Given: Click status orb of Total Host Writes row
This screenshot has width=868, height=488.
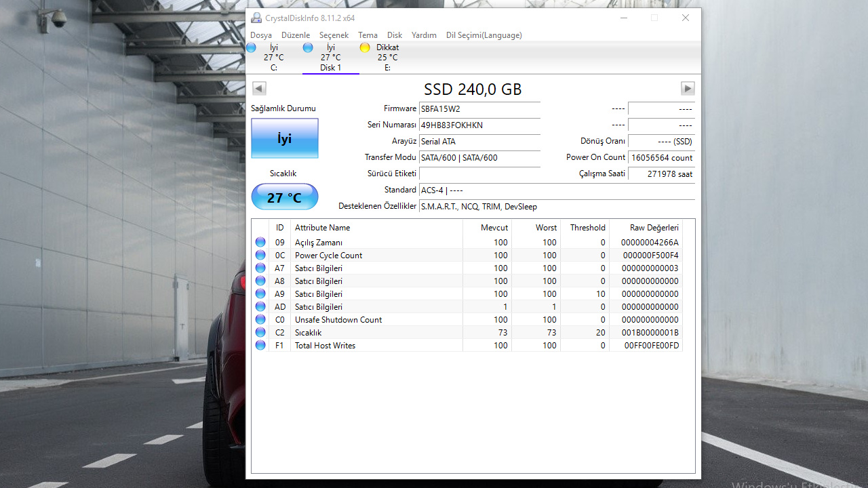Looking at the screenshot, I should pyautogui.click(x=260, y=346).
